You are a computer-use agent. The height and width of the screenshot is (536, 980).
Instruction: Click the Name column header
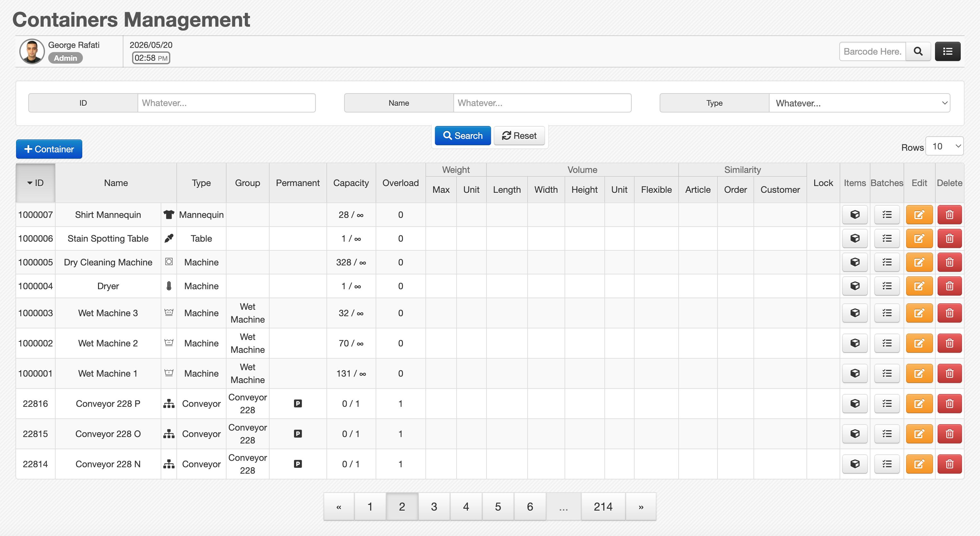116,183
